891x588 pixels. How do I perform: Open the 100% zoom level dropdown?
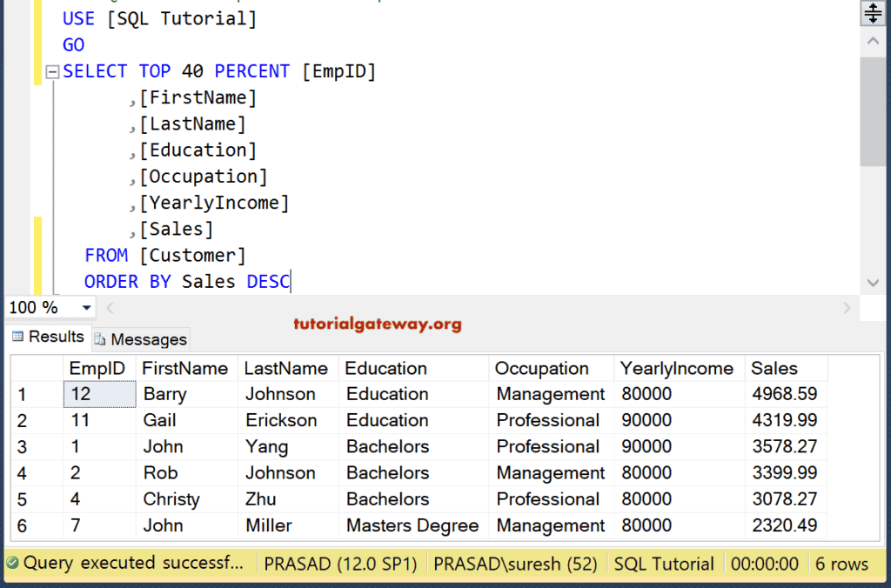[x=86, y=307]
